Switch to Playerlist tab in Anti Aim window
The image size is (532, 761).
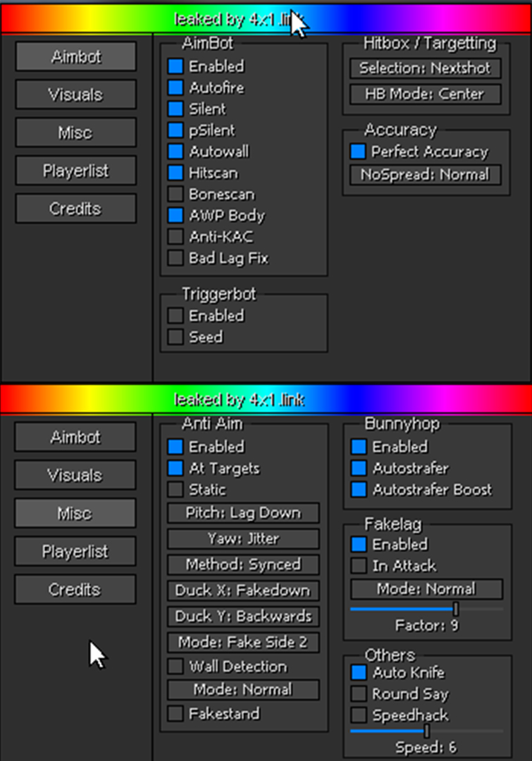point(75,552)
